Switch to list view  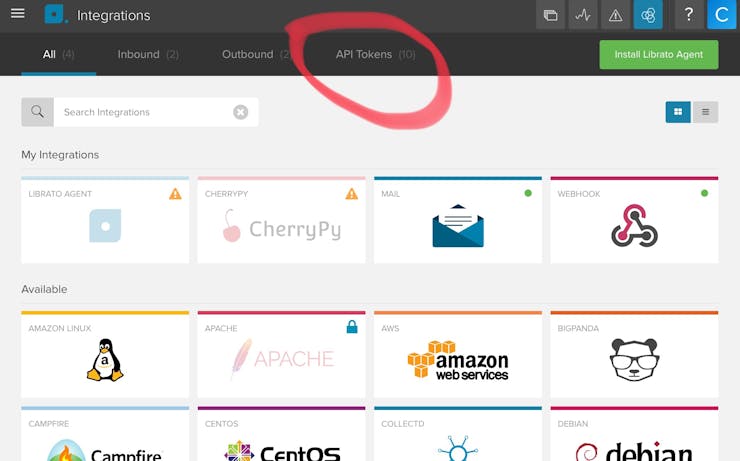coord(706,112)
